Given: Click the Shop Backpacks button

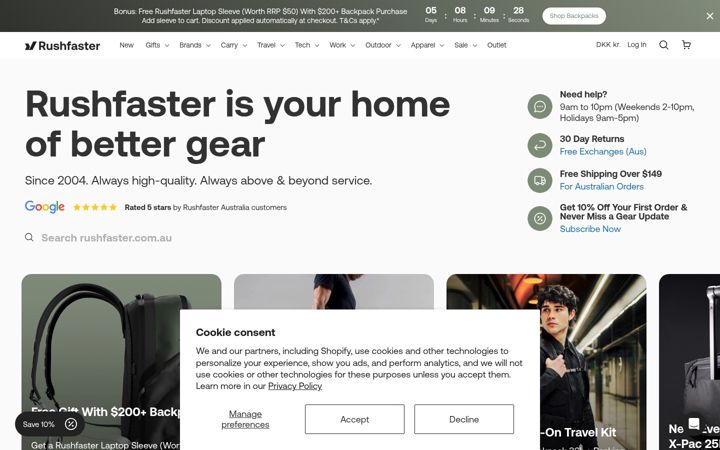Looking at the screenshot, I should point(574,16).
